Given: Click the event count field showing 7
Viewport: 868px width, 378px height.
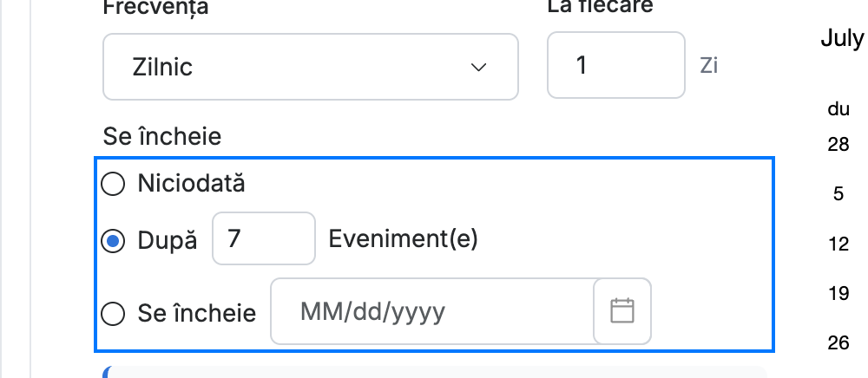Looking at the screenshot, I should [264, 238].
